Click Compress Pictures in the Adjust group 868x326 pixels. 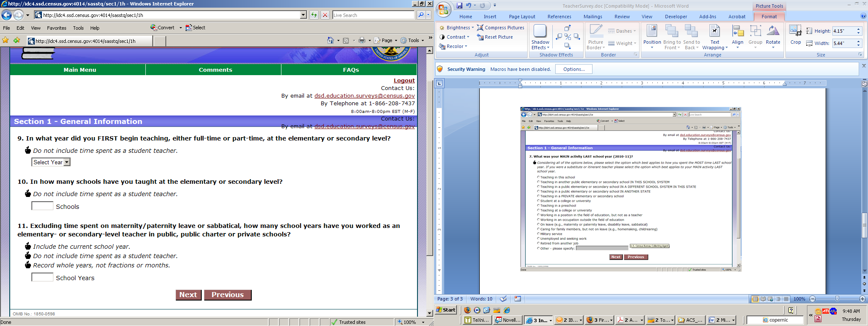pos(501,28)
